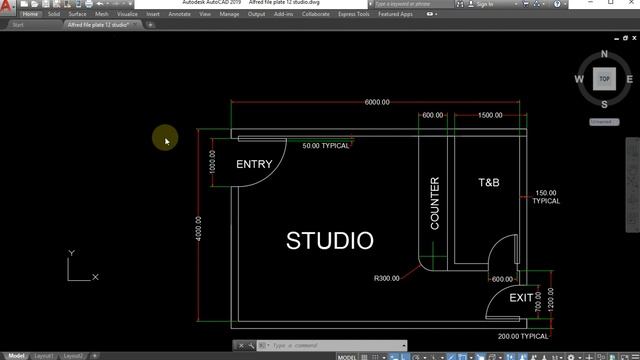Open the Annotate ribbon tab
Viewport: 640px width, 360px height.
179,14
